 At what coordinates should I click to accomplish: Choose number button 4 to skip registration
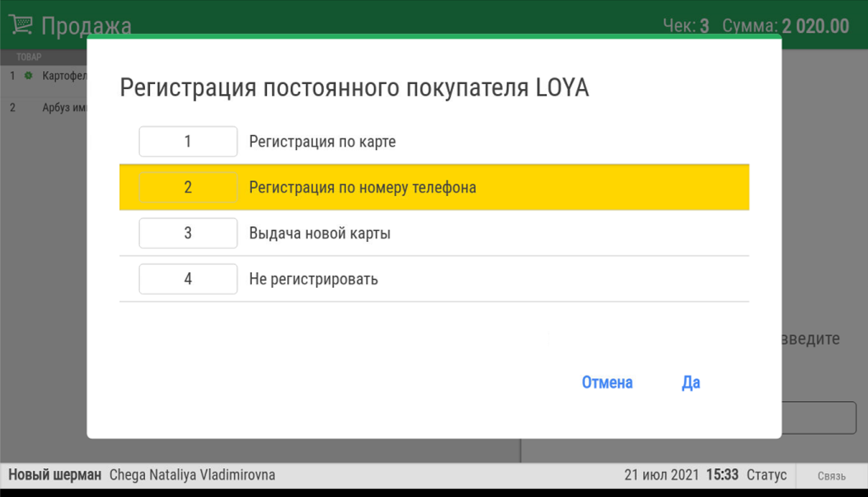[188, 279]
